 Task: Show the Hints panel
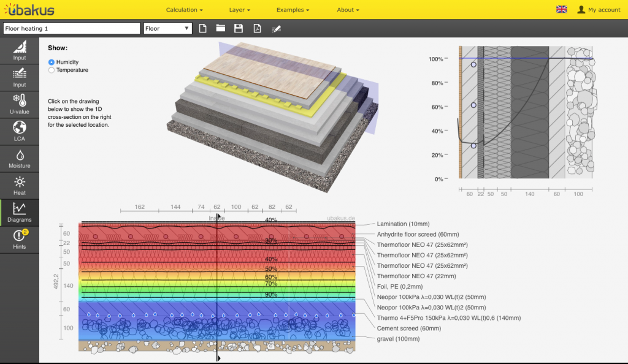[x=19, y=239]
